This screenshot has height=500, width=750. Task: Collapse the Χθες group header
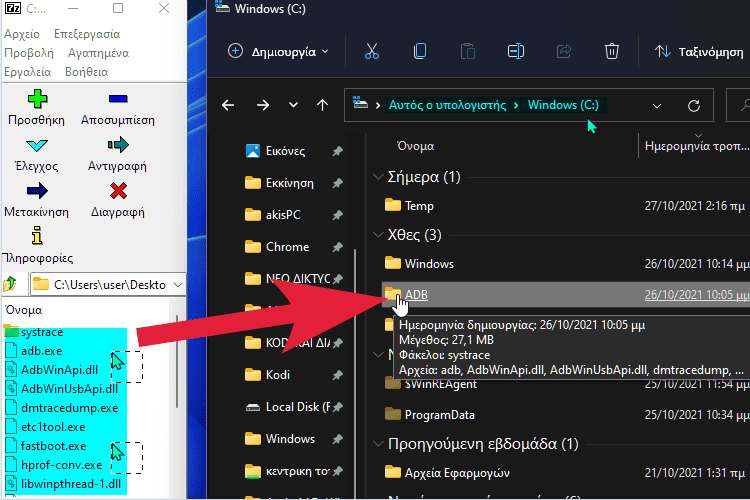pos(376,235)
